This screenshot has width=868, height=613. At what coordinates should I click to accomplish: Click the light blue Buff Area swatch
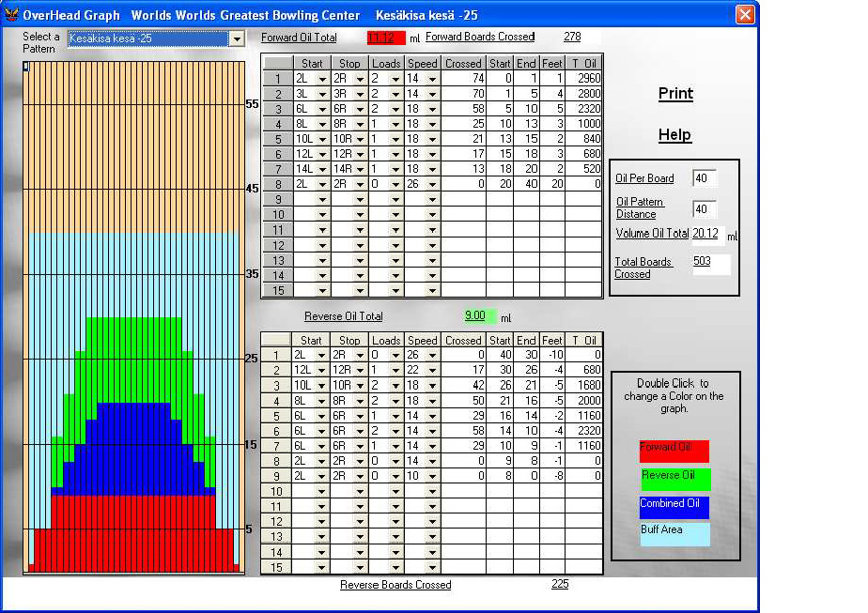pos(674,534)
